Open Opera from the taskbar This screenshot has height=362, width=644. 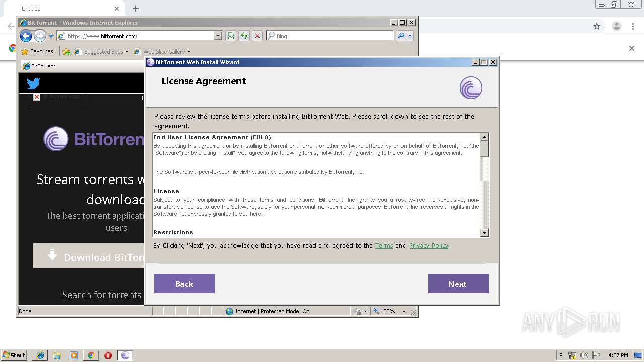(x=108, y=355)
